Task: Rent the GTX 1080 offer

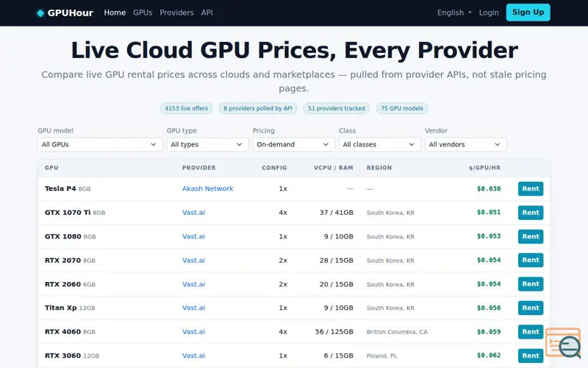Action: point(531,236)
